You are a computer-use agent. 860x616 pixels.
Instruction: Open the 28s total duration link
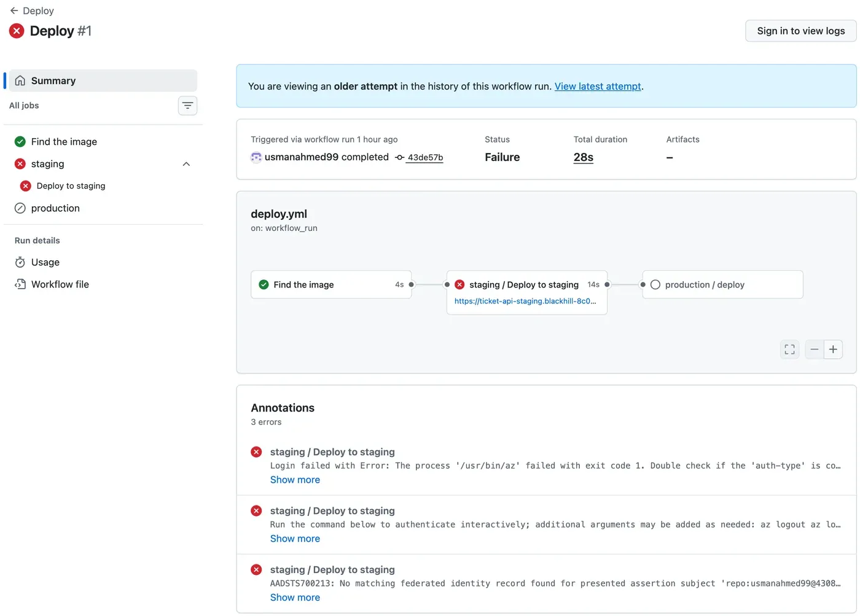coord(584,157)
